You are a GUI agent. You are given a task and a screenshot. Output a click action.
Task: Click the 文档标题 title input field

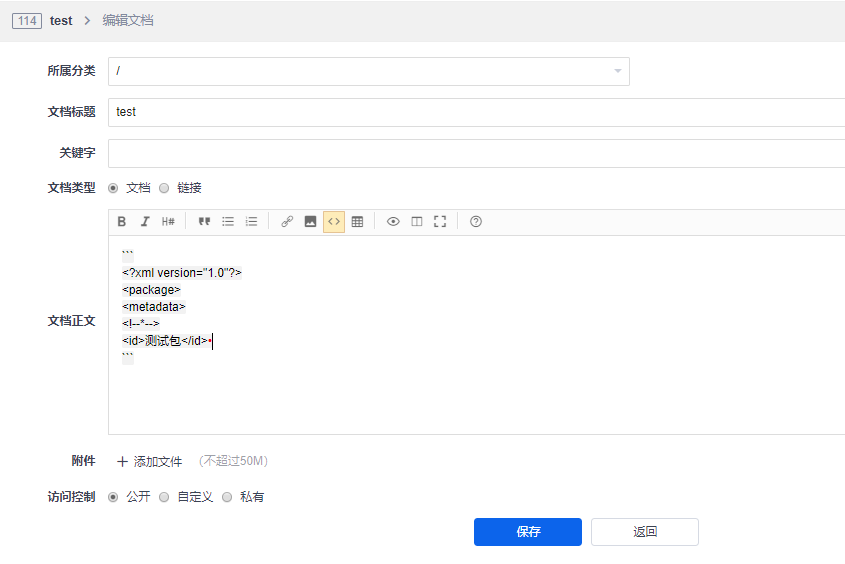(476, 112)
